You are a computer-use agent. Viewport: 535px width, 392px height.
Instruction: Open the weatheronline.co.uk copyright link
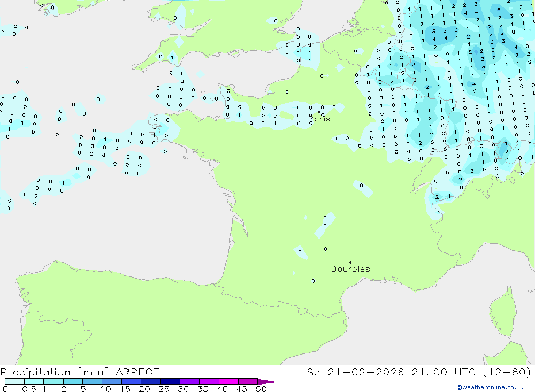[x=490, y=387]
